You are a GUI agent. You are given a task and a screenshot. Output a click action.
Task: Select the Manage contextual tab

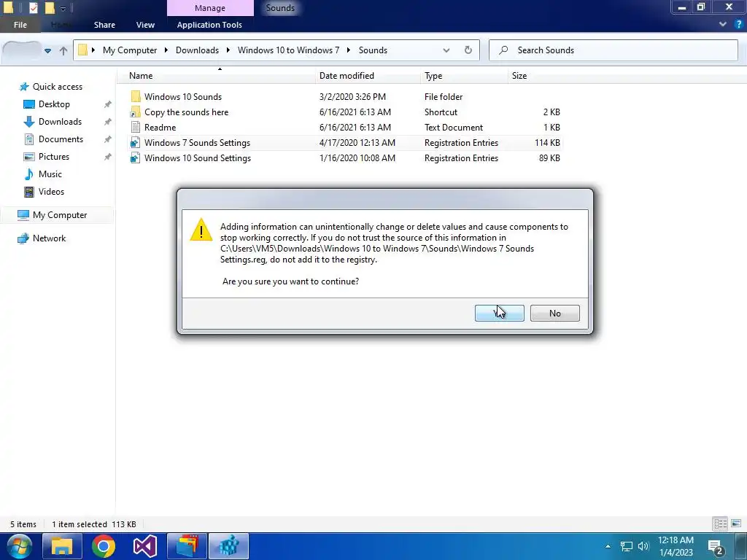pos(210,8)
